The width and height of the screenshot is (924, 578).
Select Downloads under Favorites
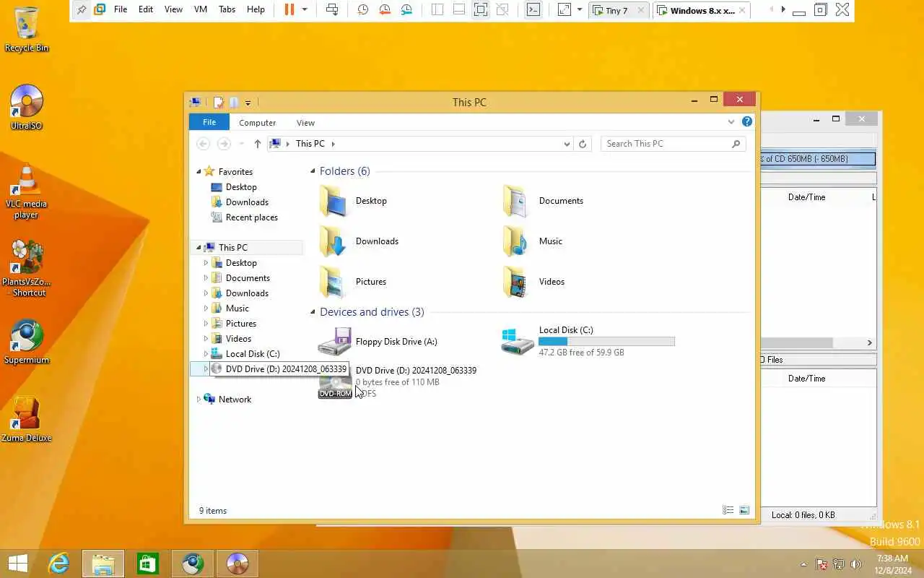coord(247,202)
